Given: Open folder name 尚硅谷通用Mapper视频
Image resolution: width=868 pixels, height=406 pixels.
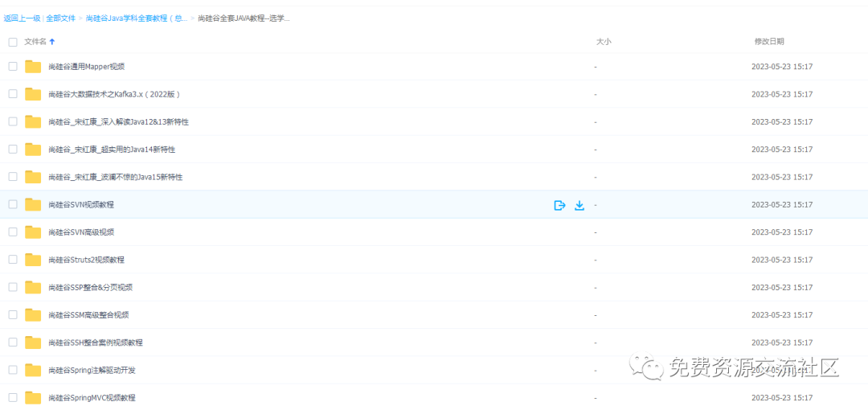Looking at the screenshot, I should point(86,67).
